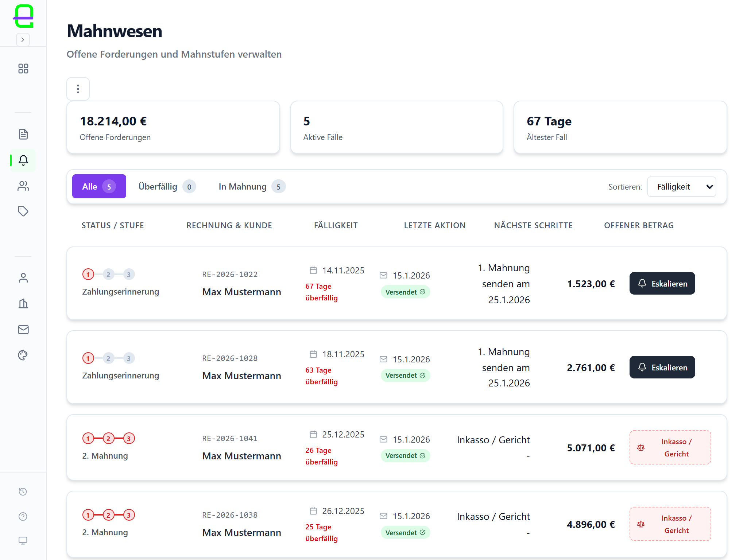
Task: Open the three-dot options menu
Action: point(78,89)
